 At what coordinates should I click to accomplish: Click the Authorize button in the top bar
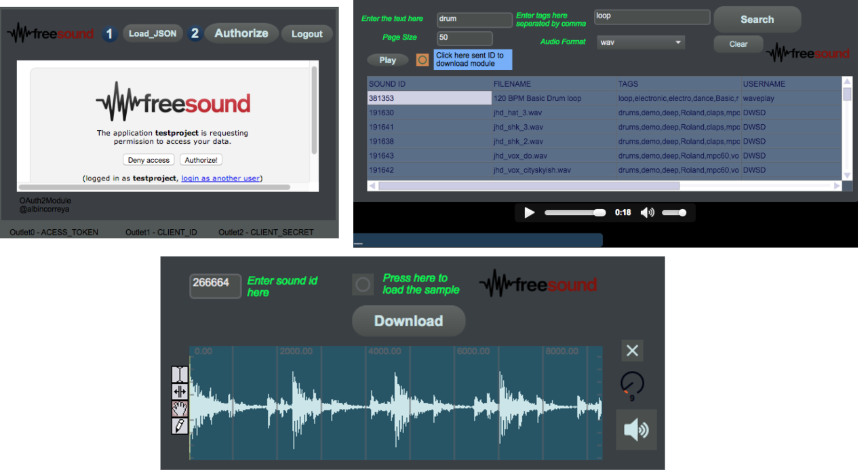click(x=241, y=33)
